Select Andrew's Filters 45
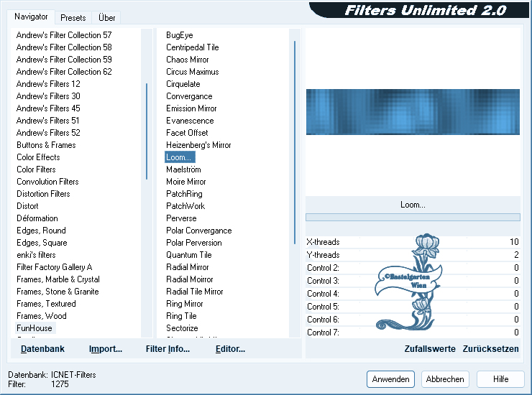 pyautogui.click(x=48, y=108)
